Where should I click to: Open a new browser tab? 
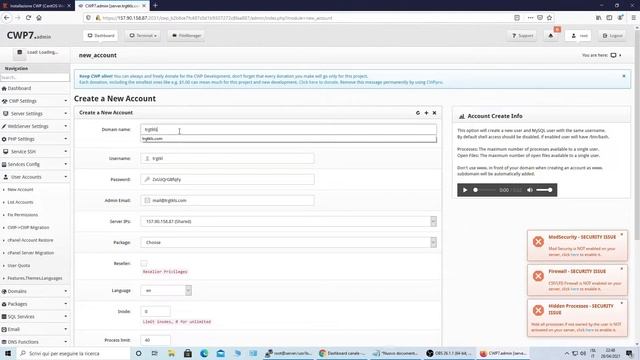(x=156, y=6)
